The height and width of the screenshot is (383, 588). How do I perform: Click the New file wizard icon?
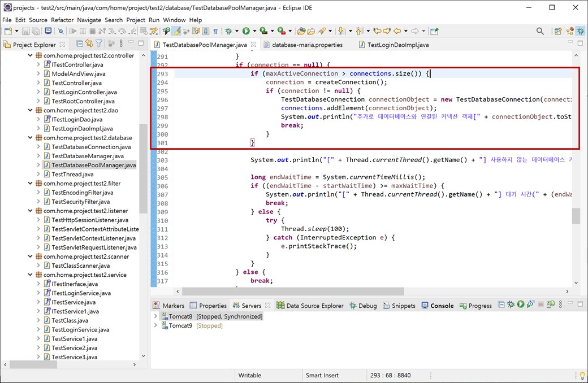click(x=8, y=32)
